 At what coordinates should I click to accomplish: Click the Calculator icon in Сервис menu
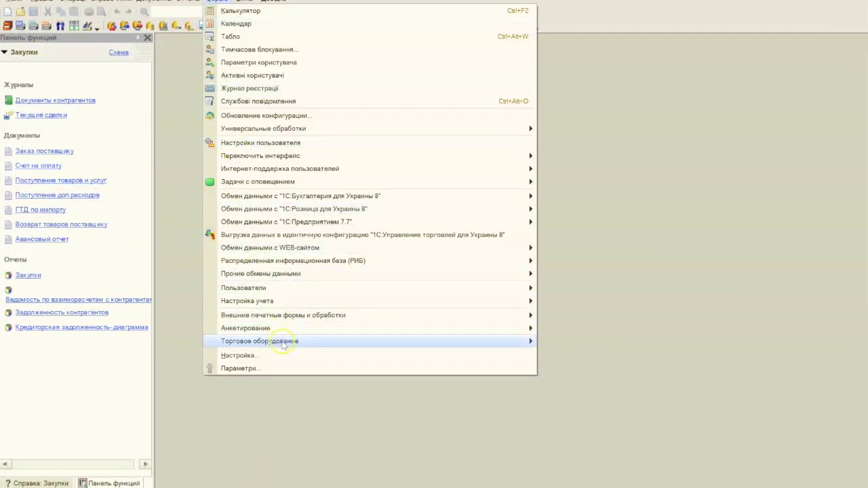(210, 11)
